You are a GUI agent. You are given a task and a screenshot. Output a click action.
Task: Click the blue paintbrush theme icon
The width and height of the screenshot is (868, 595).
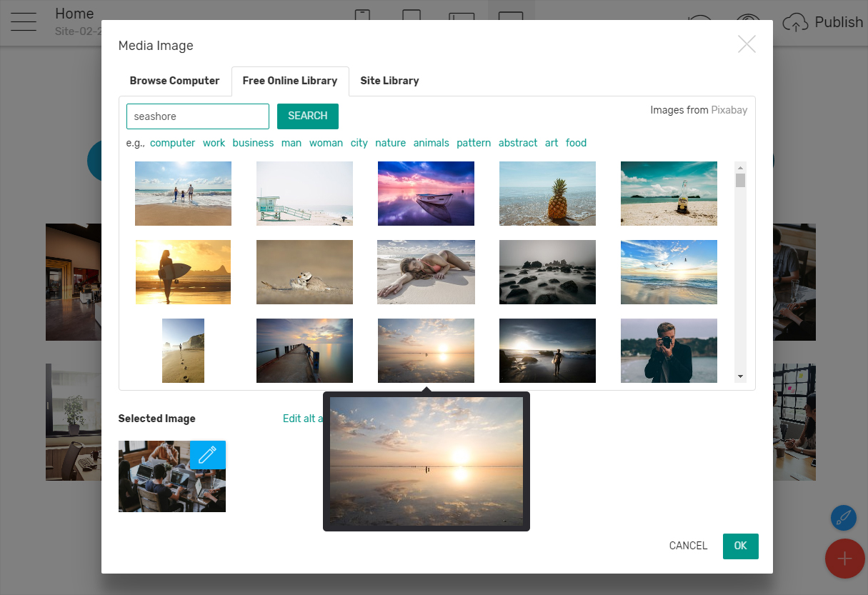(843, 518)
